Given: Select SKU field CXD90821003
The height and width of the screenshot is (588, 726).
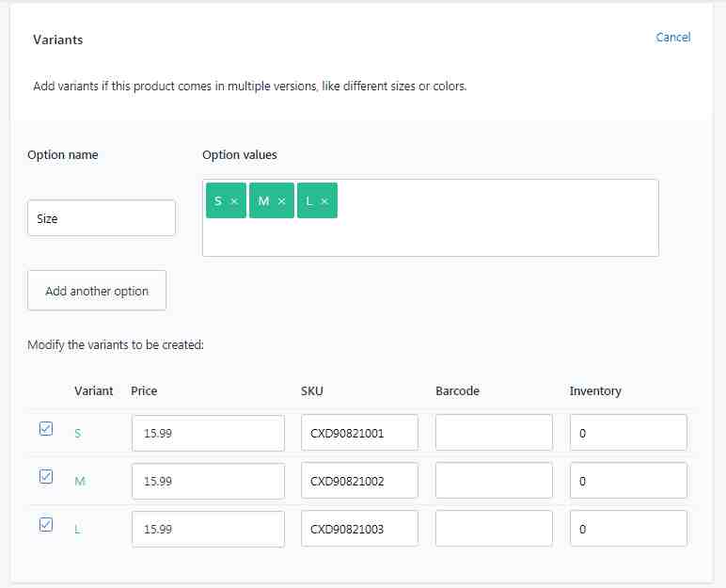Looking at the screenshot, I should tap(360, 529).
